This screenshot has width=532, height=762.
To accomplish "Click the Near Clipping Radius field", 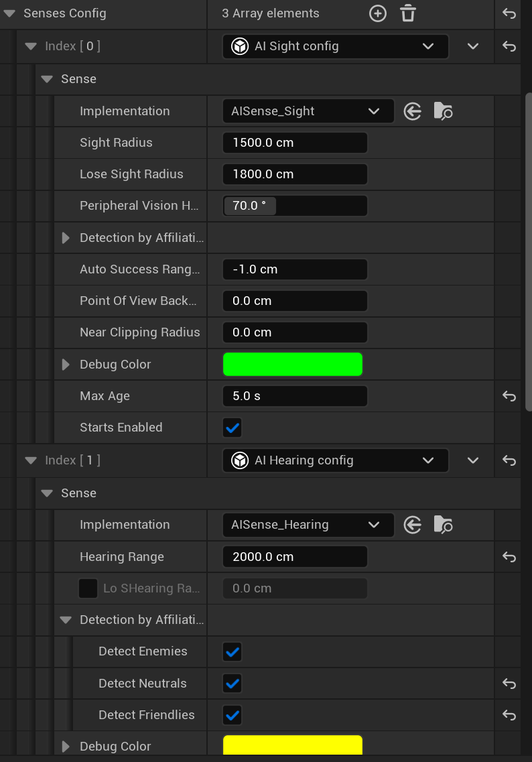I will 295,332.
